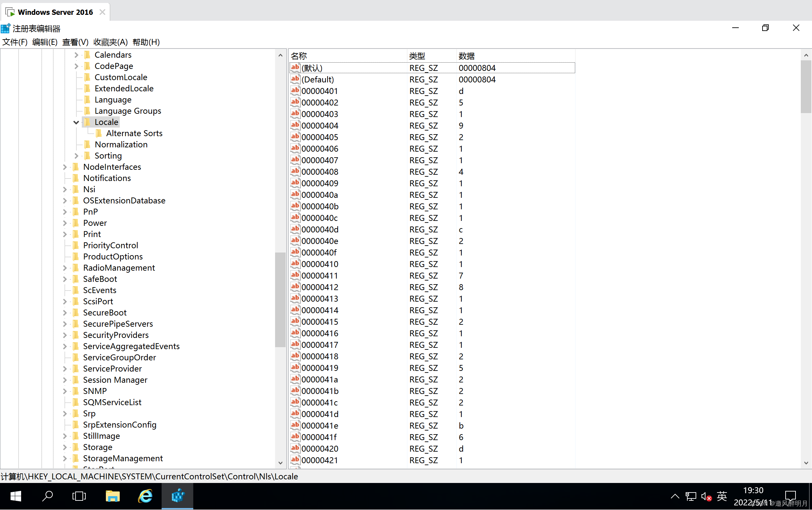
Task: Open Task View
Action: coord(79,496)
